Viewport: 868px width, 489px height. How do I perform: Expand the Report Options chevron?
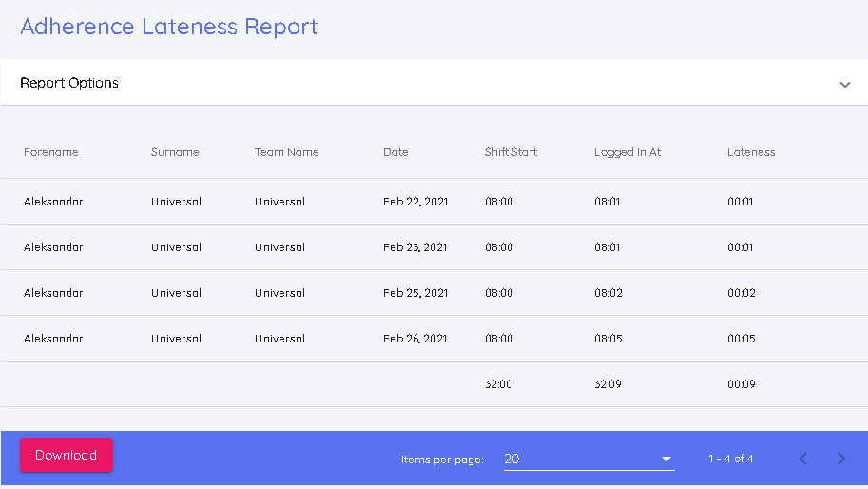pyautogui.click(x=844, y=84)
